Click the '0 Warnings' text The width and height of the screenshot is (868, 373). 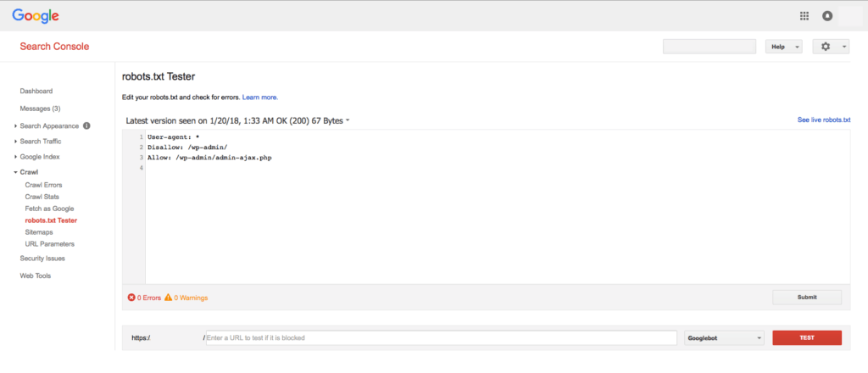191,298
